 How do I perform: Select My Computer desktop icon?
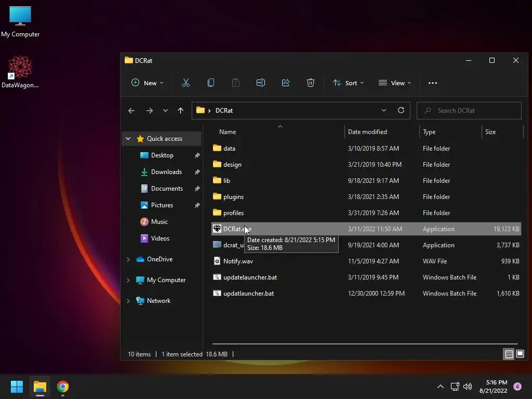pyautogui.click(x=20, y=21)
